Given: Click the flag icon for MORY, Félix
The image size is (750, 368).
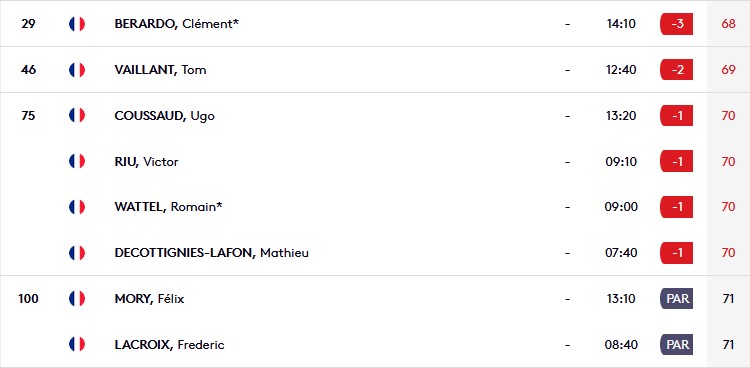Looking at the screenshot, I should tap(77, 299).
